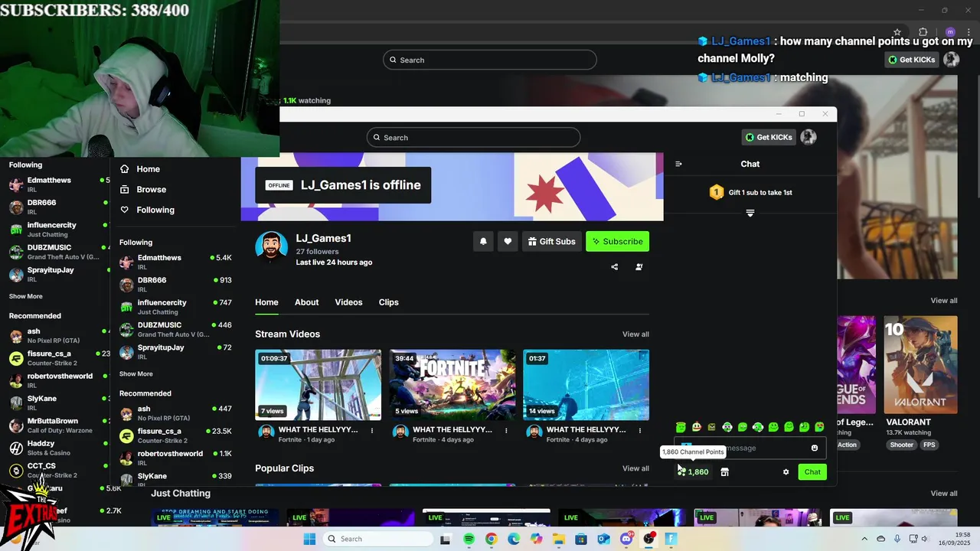Go to Browse in the sidebar
Image resolution: width=980 pixels, height=551 pixels.
152,190
